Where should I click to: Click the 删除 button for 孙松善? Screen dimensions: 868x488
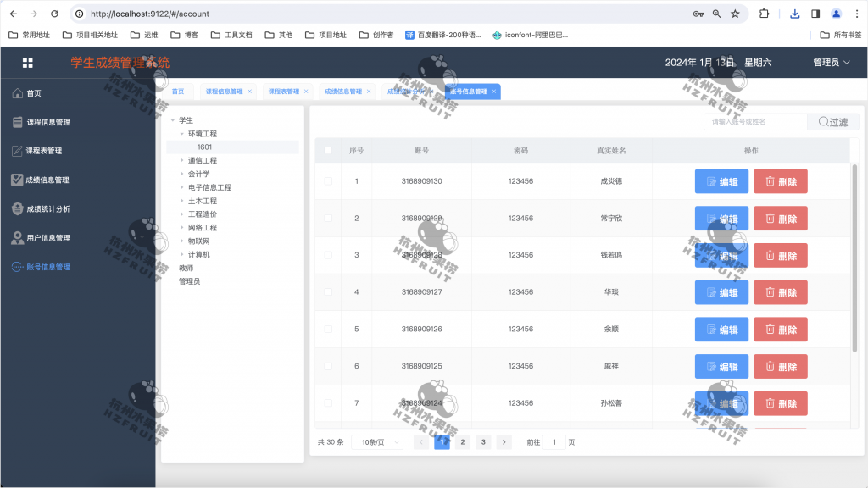[780, 403]
